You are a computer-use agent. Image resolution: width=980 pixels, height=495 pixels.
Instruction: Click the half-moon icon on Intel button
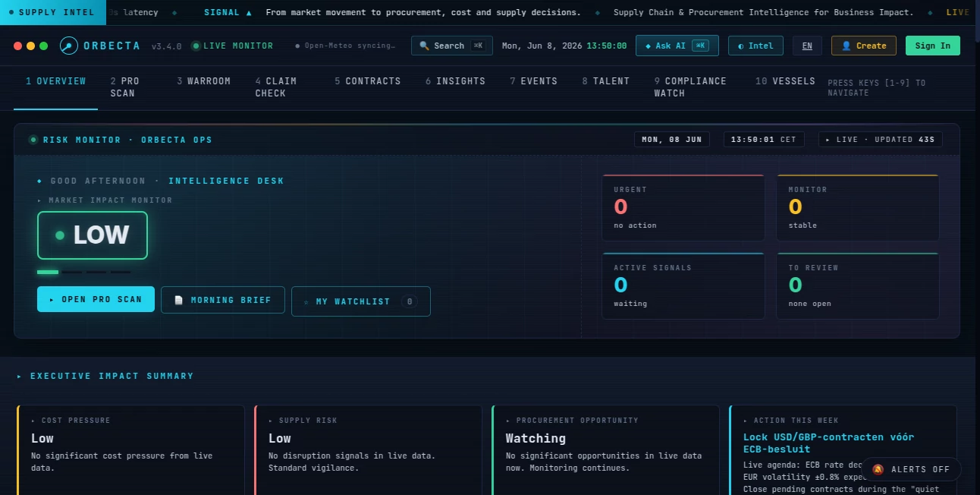click(x=741, y=46)
